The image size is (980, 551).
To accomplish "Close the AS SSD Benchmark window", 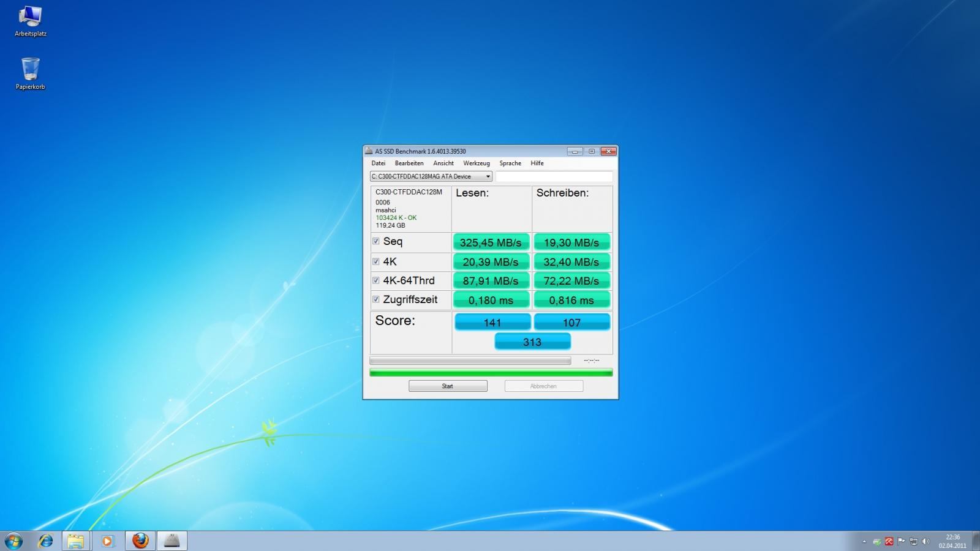I will click(608, 151).
